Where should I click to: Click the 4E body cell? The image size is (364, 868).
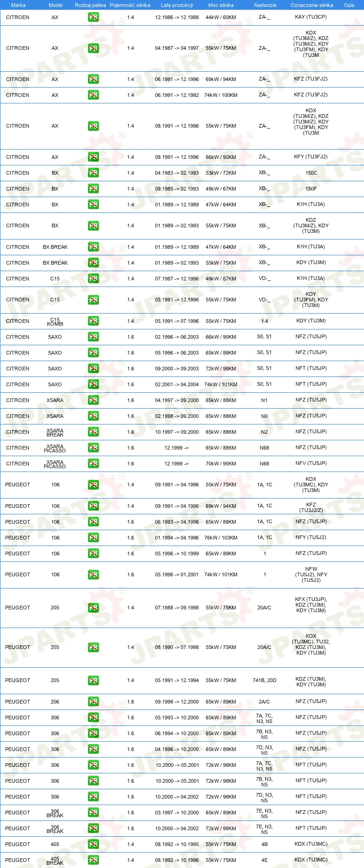click(x=264, y=860)
